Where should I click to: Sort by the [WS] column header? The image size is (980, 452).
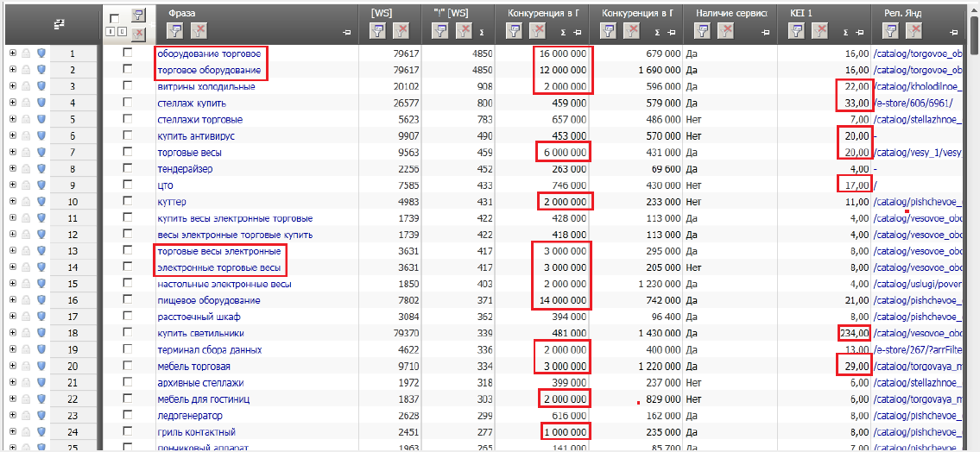pos(382,13)
